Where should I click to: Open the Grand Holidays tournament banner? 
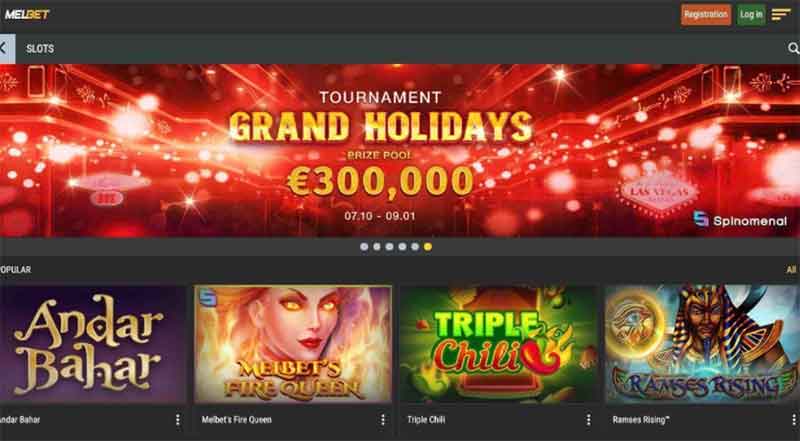[x=400, y=150]
